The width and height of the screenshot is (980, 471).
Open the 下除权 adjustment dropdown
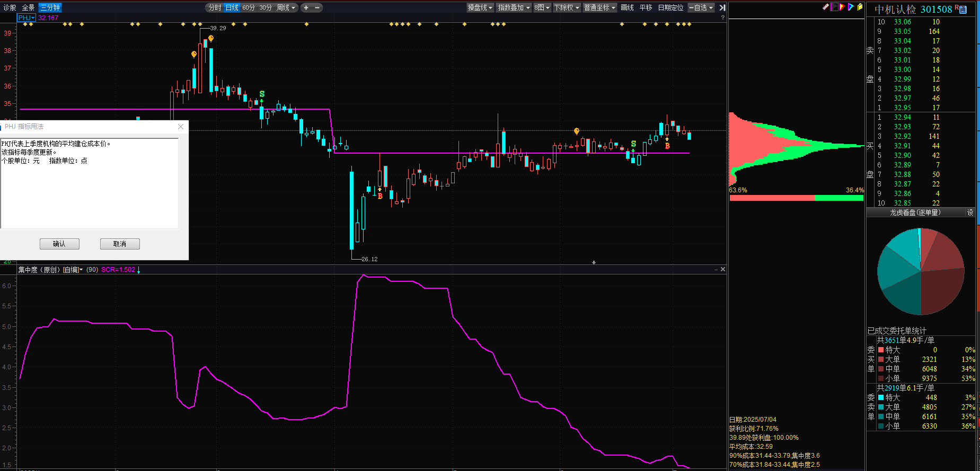(x=567, y=7)
